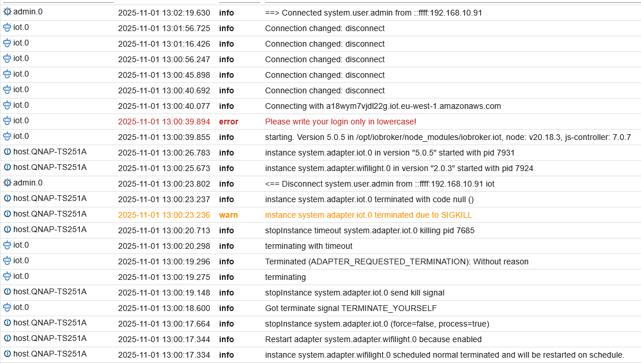Click the iot.0 icon for 'Got terminate signal'

pyautogui.click(x=7, y=307)
